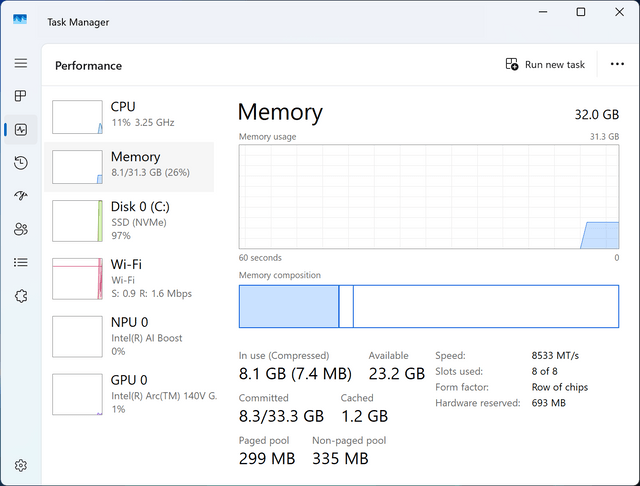Minimize the Task Manager window
The height and width of the screenshot is (486, 640).
click(543, 12)
